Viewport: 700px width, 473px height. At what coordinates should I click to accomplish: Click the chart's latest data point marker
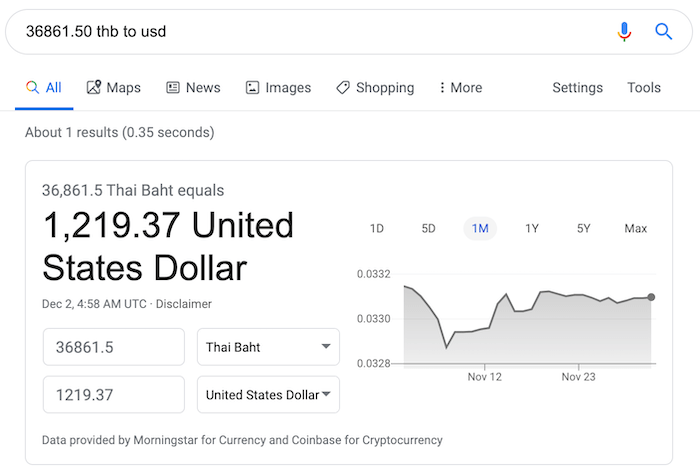coord(651,297)
